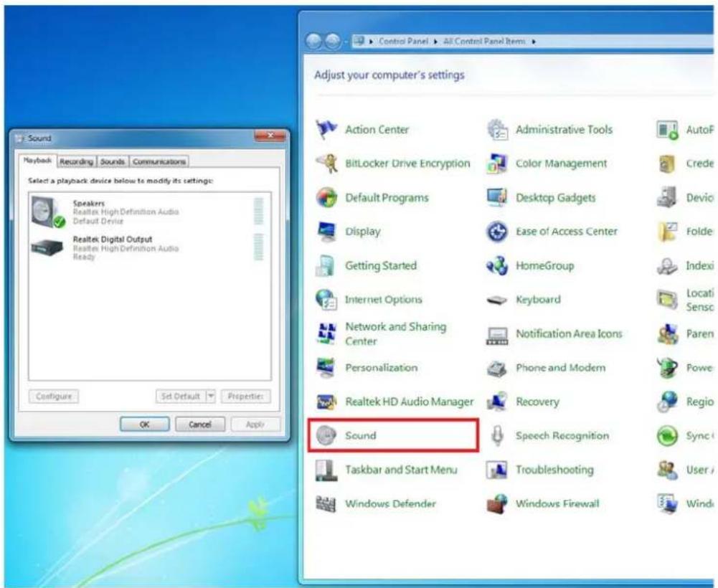Click the Getting Started icon

[326, 265]
